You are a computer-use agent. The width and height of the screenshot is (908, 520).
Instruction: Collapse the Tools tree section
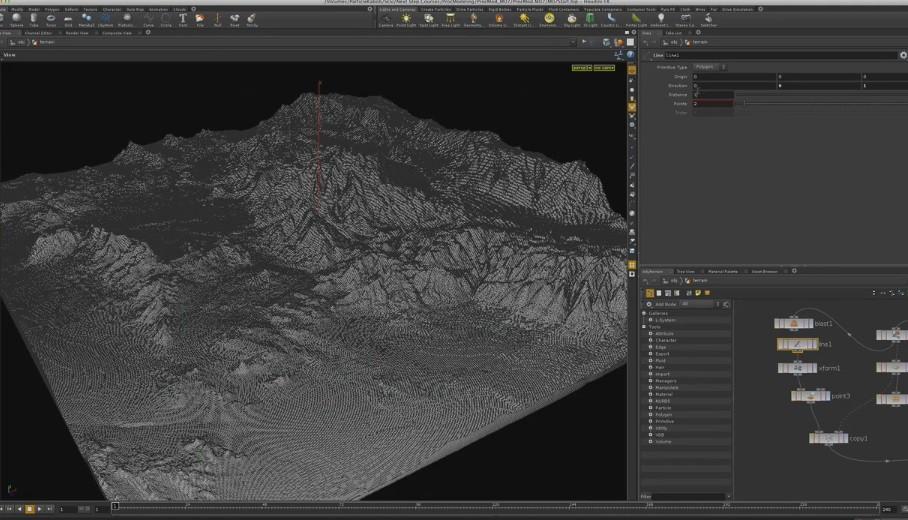[645, 327]
